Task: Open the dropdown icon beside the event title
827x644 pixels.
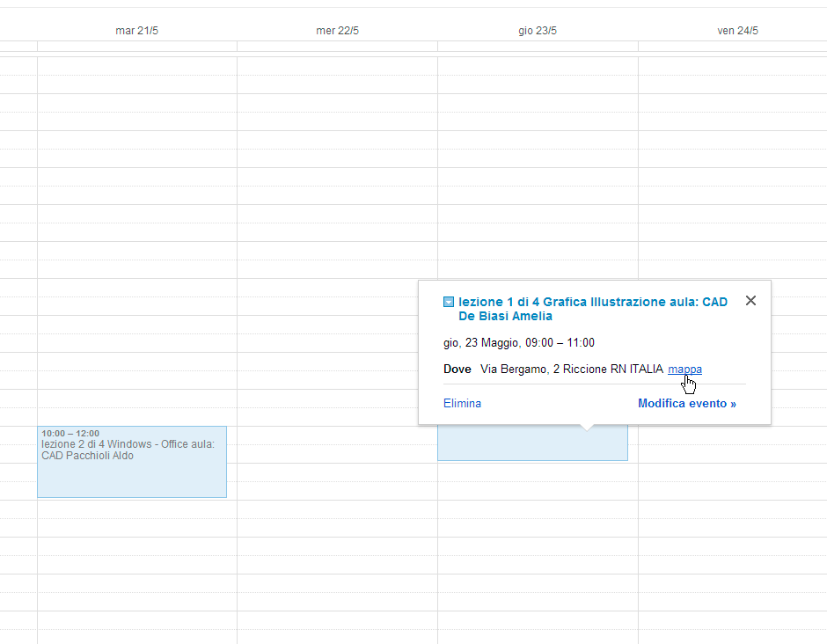Action: pos(449,303)
